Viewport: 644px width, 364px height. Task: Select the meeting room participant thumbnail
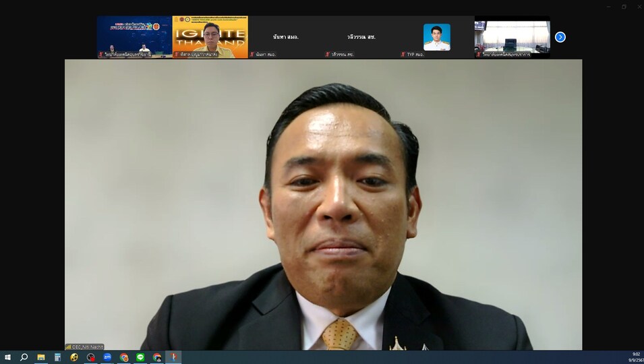click(x=513, y=37)
